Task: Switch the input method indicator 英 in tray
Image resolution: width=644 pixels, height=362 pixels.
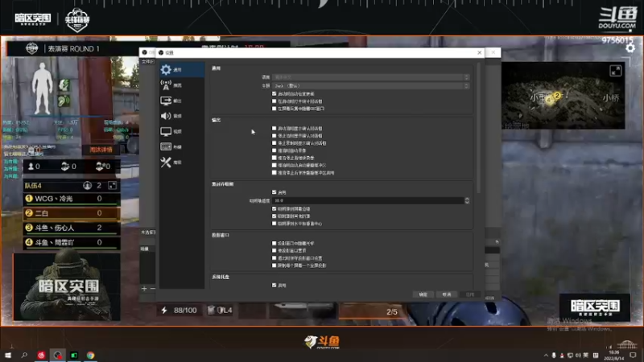Action: (586, 356)
